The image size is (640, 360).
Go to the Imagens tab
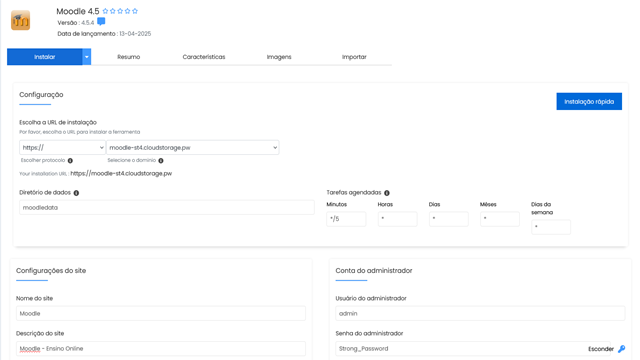click(279, 57)
